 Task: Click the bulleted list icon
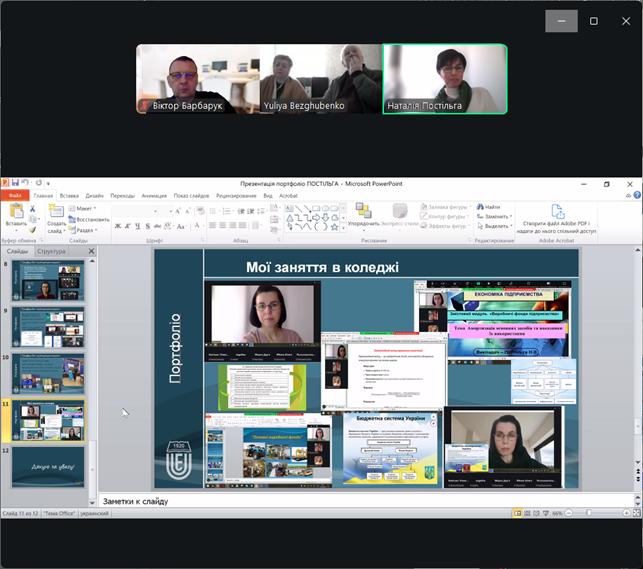pos(214,211)
